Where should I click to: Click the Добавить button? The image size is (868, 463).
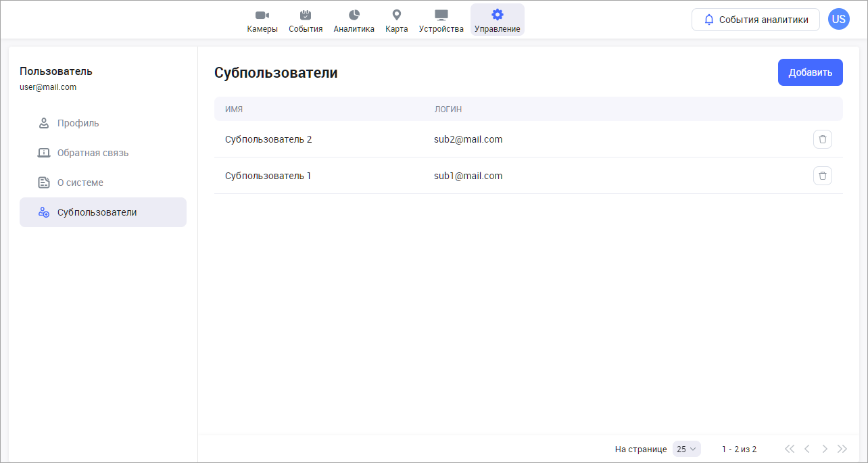[x=810, y=72]
